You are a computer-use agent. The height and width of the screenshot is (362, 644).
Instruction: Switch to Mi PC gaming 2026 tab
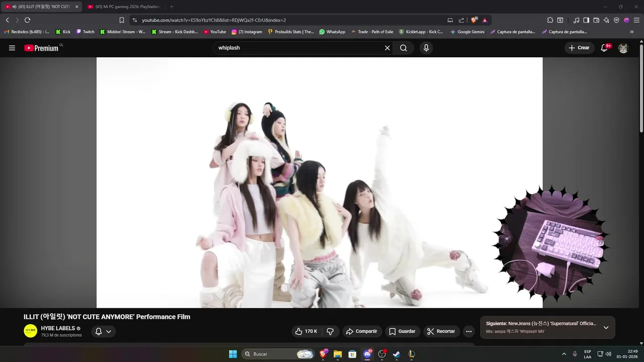pyautogui.click(x=123, y=7)
